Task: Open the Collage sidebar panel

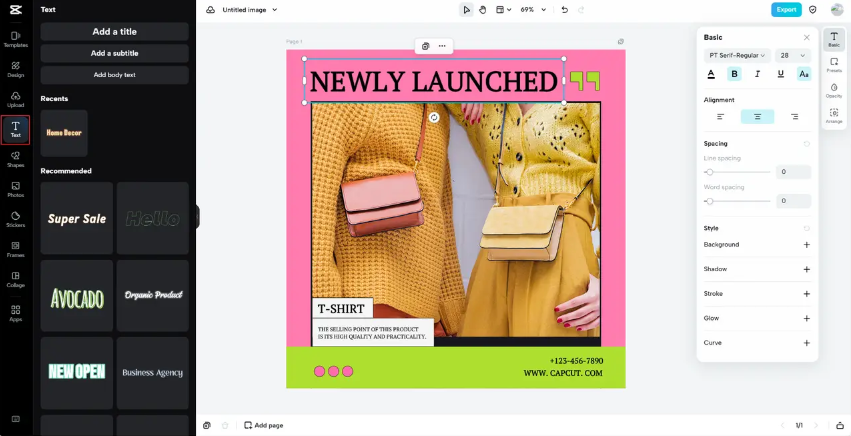Action: [x=16, y=280]
